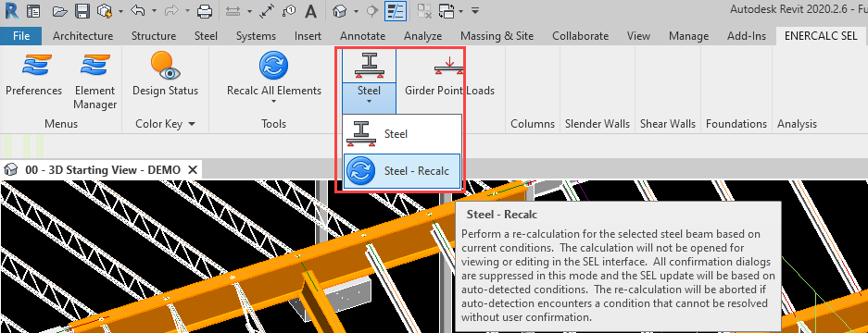
Task: Save the project with the floppy icon
Action: (82, 10)
